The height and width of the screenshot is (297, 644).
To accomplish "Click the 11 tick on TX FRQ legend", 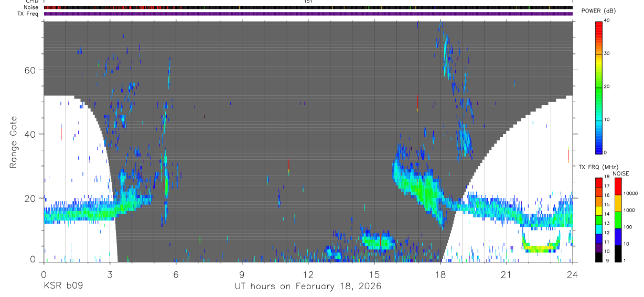I will (x=607, y=242).
